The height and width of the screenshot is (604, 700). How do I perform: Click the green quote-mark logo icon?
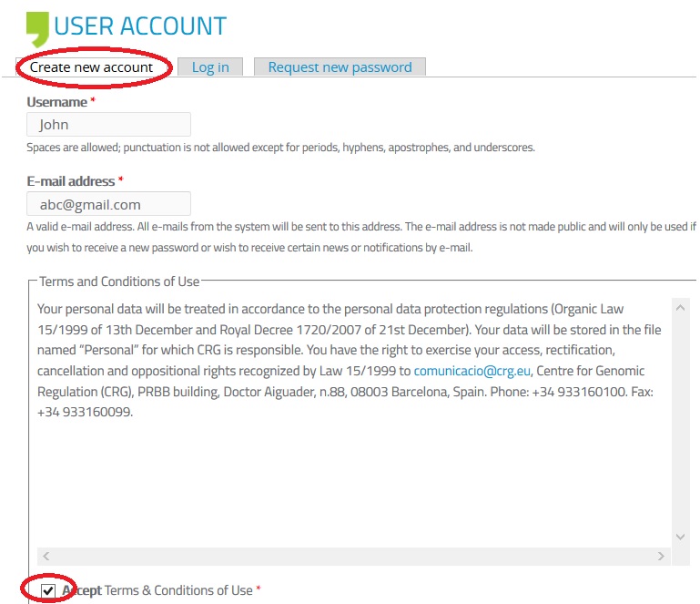click(37, 28)
